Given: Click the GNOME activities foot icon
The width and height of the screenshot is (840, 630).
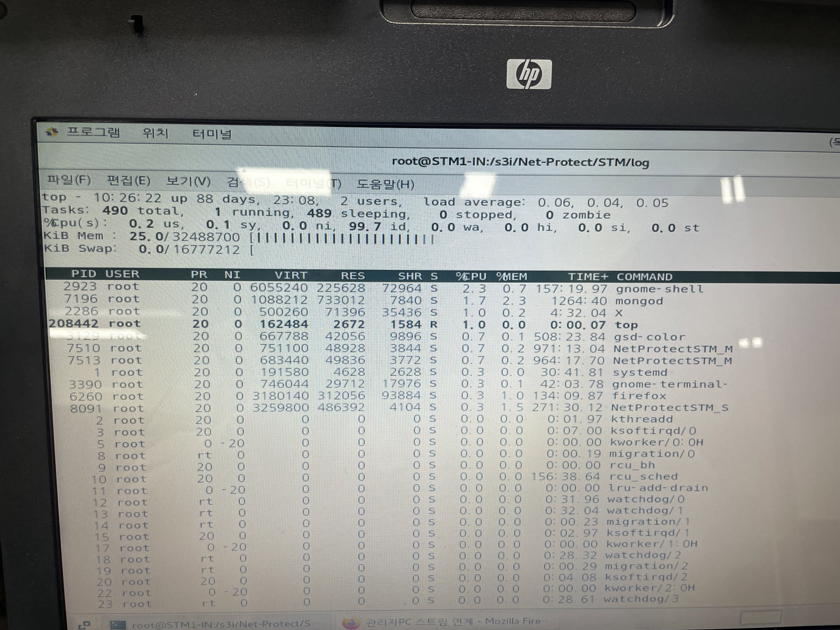Looking at the screenshot, I should click(x=52, y=132).
